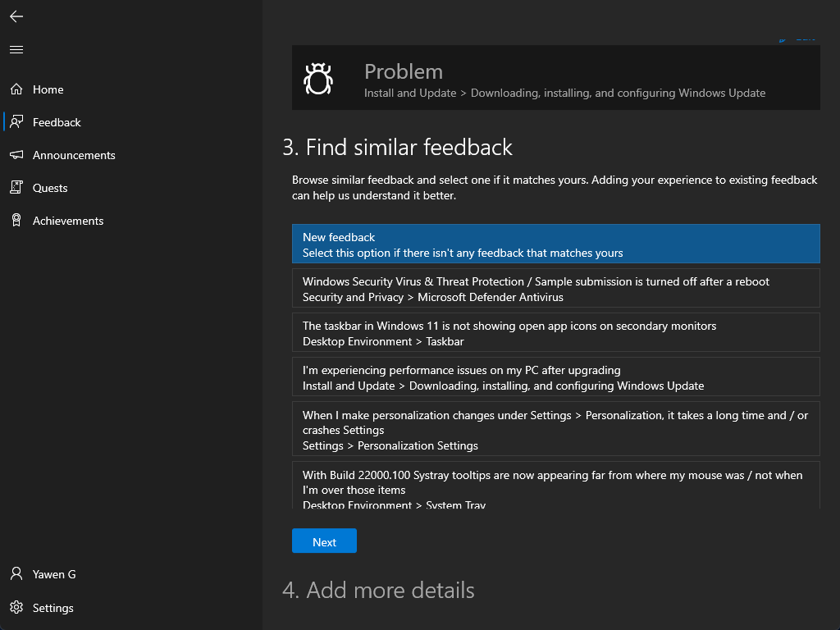Image resolution: width=840 pixels, height=630 pixels.
Task: Go to the Achievements page
Action: coord(68,221)
